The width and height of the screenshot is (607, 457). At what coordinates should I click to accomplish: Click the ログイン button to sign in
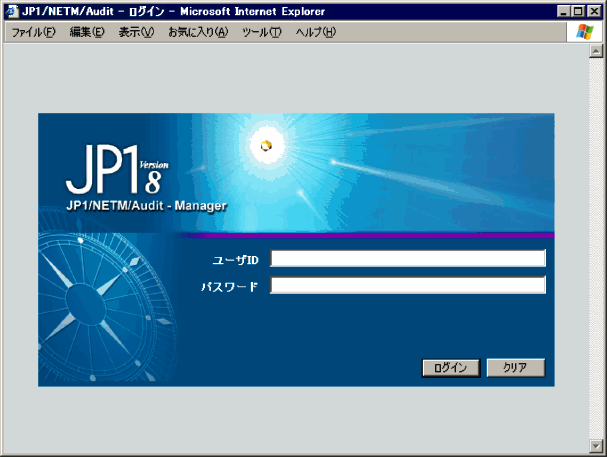click(x=451, y=368)
